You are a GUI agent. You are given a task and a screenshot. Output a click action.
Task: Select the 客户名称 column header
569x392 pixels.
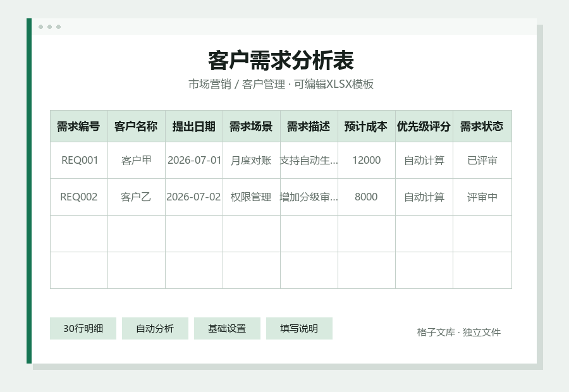(x=137, y=126)
